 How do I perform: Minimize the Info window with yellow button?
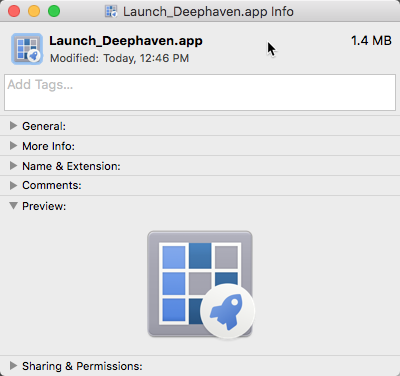tap(34, 11)
